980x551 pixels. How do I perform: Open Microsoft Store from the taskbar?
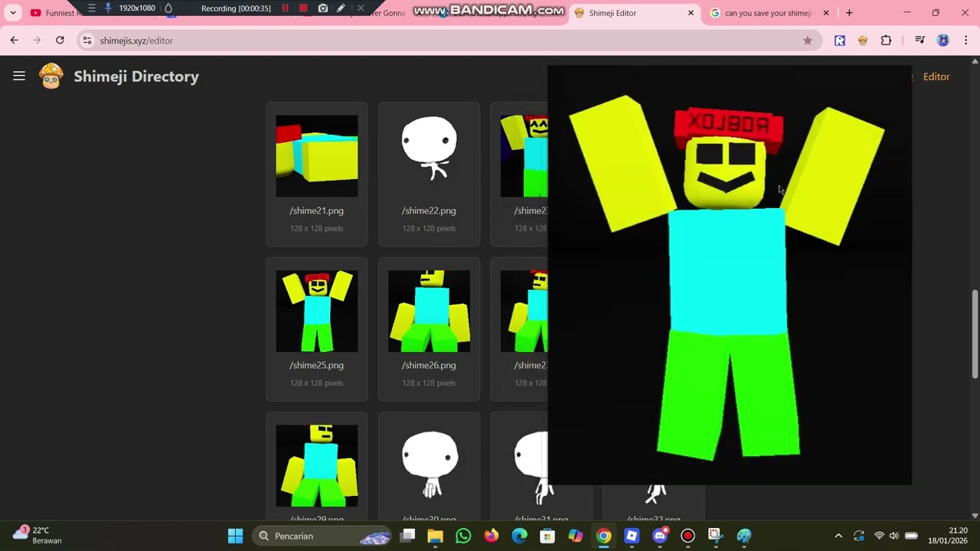click(x=547, y=536)
